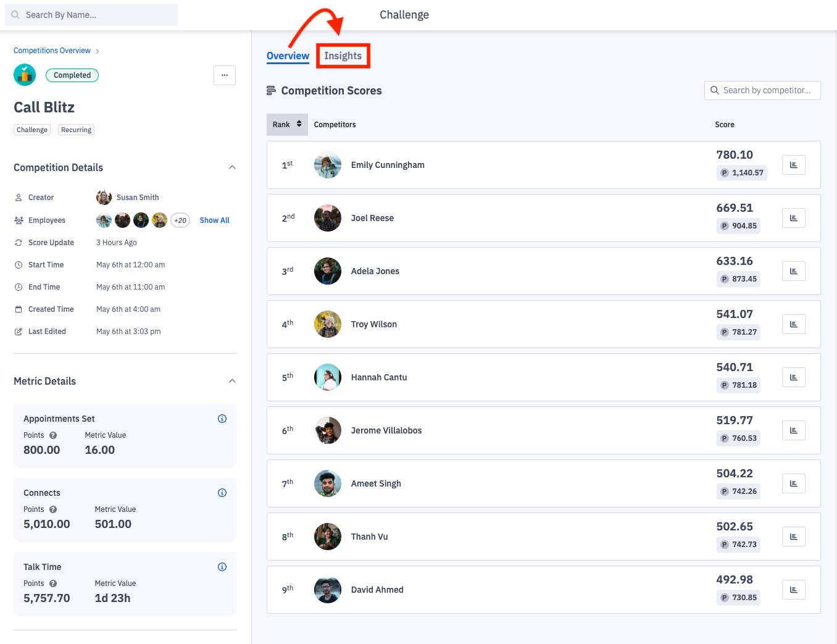Open the three-dot more options menu

(x=225, y=75)
